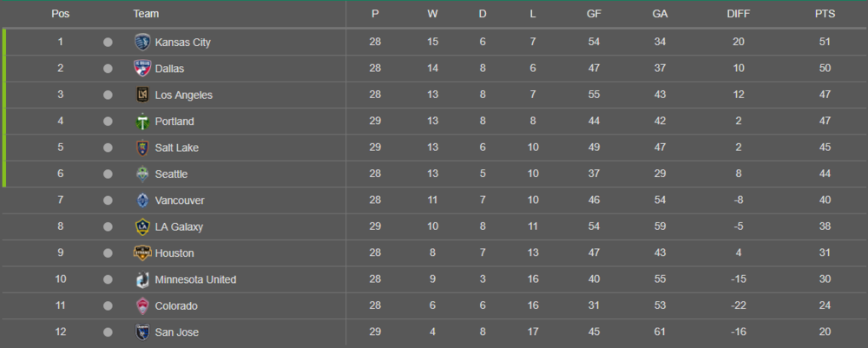Click the FC Dallas team logo

coord(142,69)
